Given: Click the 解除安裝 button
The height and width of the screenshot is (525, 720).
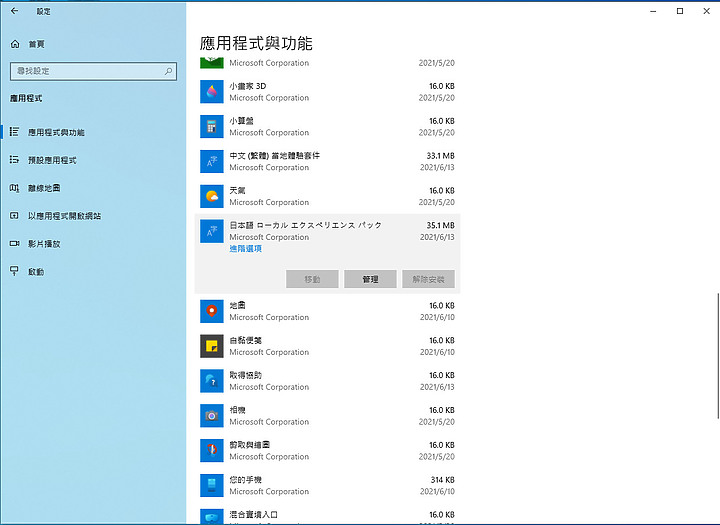Looking at the screenshot, I should [x=428, y=279].
